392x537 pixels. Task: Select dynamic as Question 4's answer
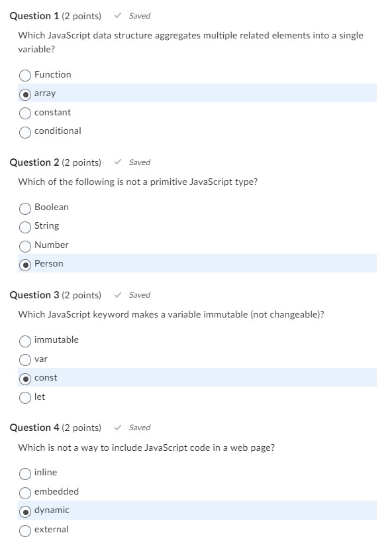point(24,510)
